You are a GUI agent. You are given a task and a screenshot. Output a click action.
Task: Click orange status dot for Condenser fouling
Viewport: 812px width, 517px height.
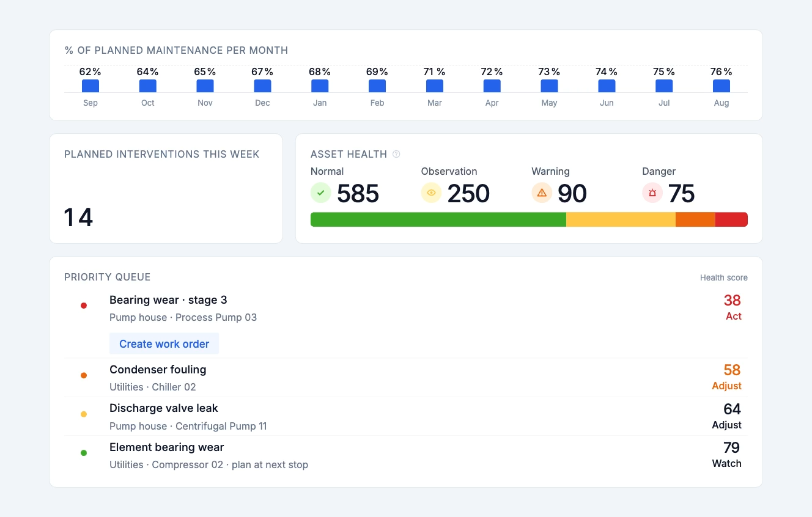pos(84,375)
